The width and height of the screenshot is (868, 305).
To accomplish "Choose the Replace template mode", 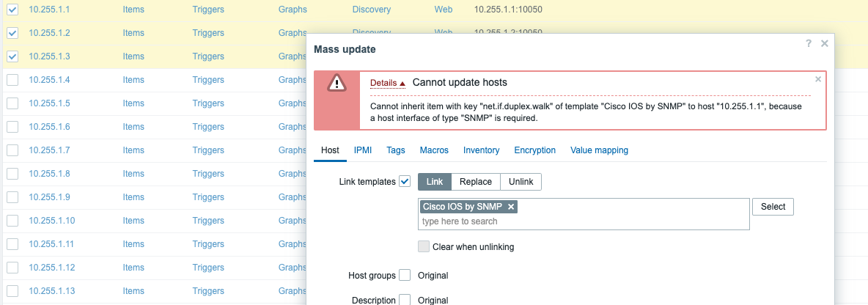I will 476,182.
